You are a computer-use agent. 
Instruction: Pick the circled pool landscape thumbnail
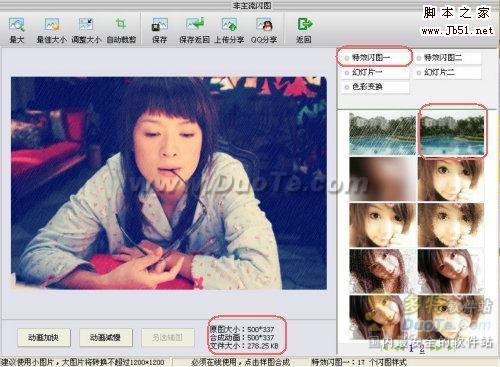pos(451,134)
